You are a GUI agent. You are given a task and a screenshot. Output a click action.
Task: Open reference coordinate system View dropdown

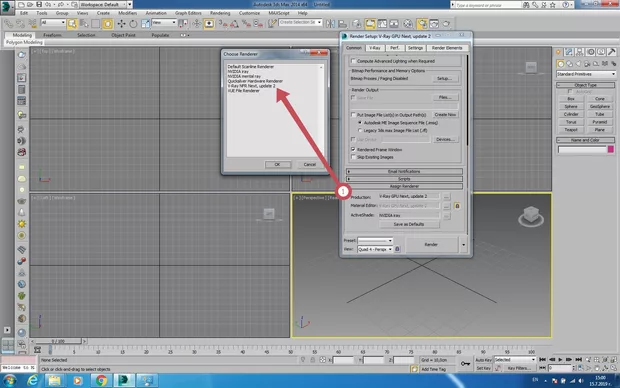point(164,23)
